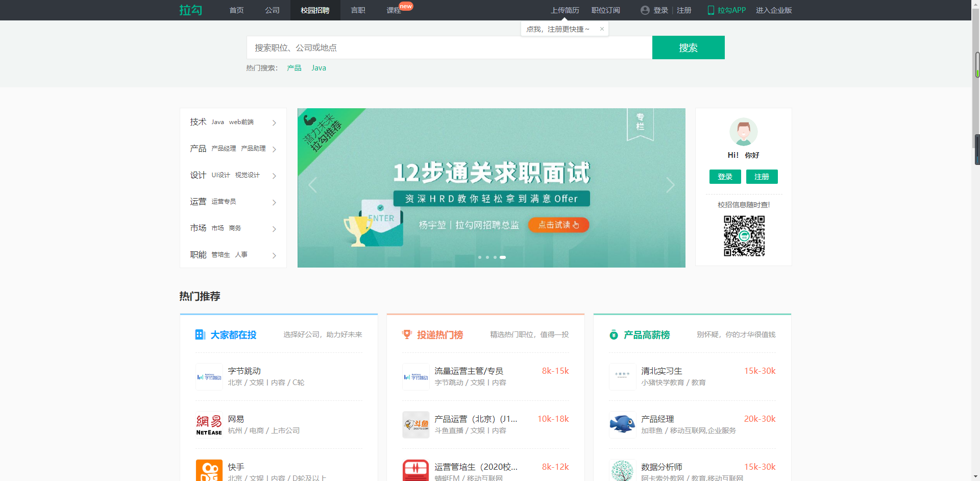Image resolution: width=980 pixels, height=481 pixels.
Task: Open the 产品经理 job at 加菲鱼
Action: (657, 419)
